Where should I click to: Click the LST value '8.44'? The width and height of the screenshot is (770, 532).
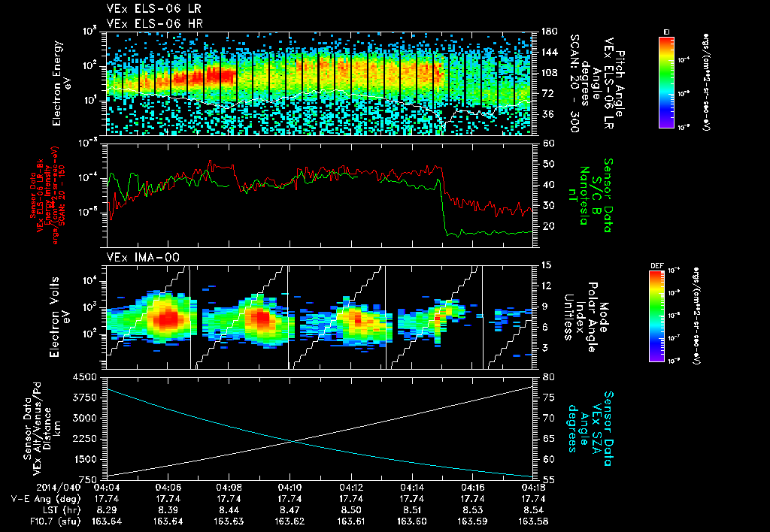click(x=229, y=510)
